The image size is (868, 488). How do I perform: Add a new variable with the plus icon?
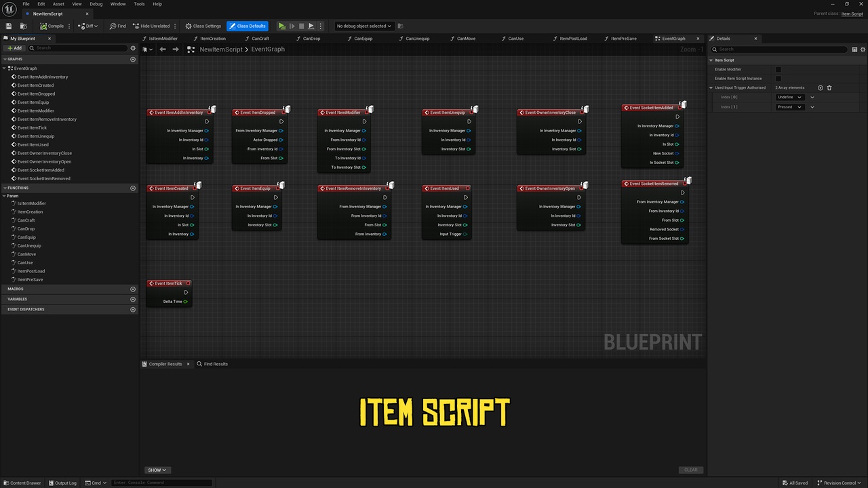point(133,299)
